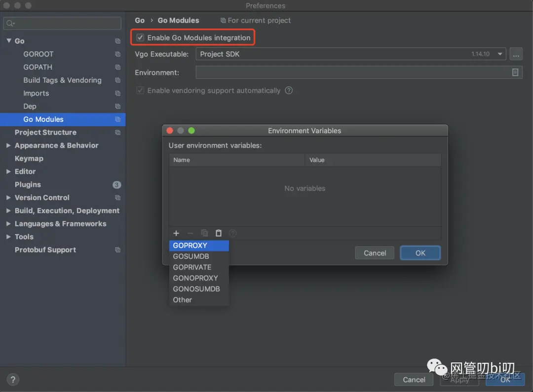This screenshot has width=533, height=392.
Task: Click the bottom-left help question mark
Action: [x=13, y=380]
